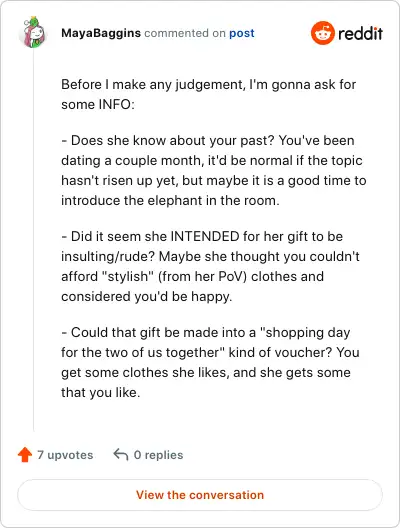
Task: Click the paragraph about "shopping day" voucher
Action: coord(210,362)
